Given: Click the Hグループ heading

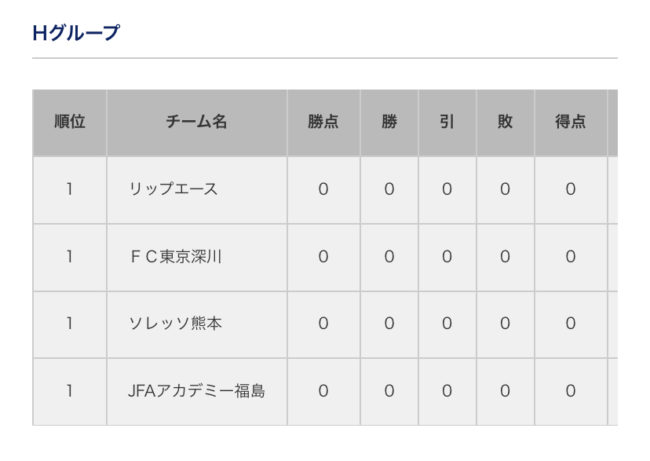Looking at the screenshot, I should coord(76,33).
